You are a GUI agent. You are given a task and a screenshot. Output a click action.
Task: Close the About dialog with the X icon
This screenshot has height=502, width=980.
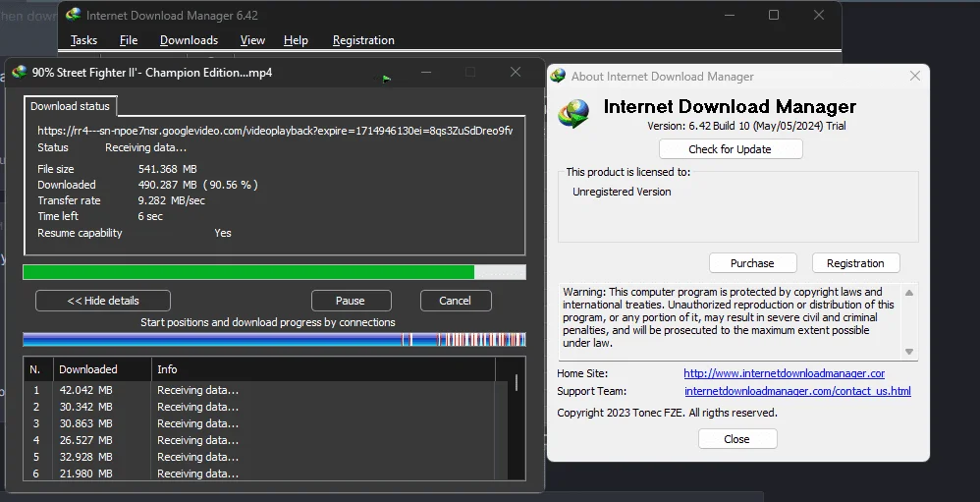click(x=915, y=76)
